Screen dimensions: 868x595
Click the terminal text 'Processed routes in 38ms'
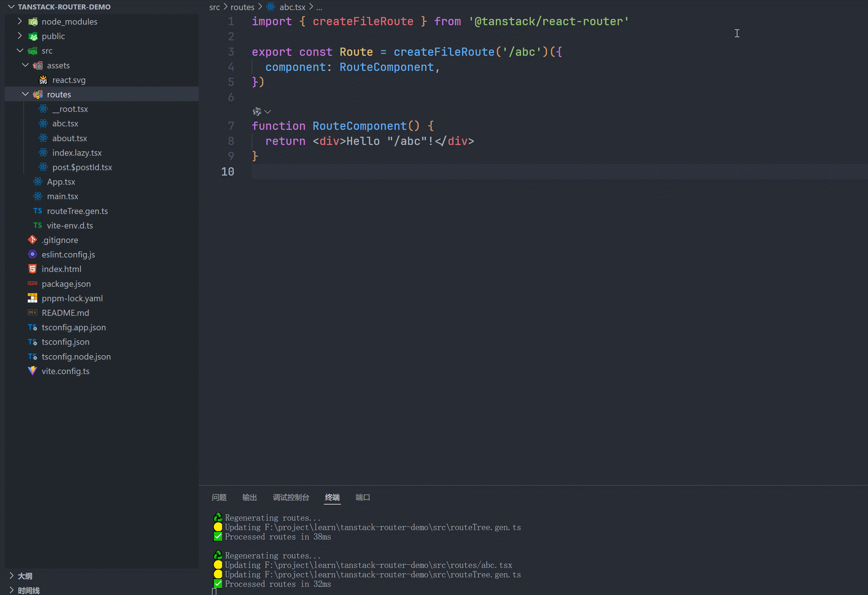[278, 536]
